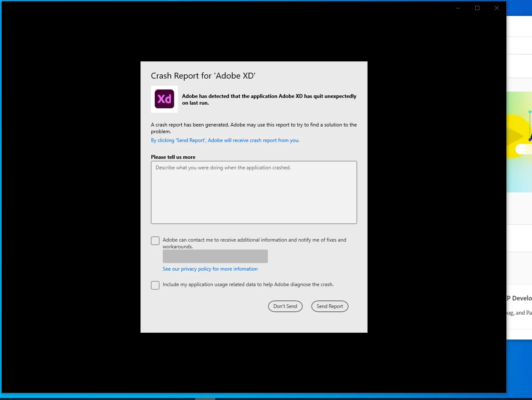Click the greyed-out email field
The image size is (532, 400).
215,256
